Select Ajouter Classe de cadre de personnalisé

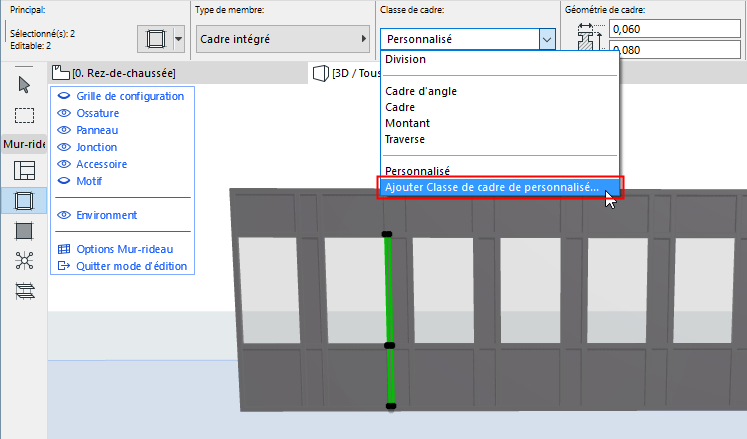(x=500, y=187)
